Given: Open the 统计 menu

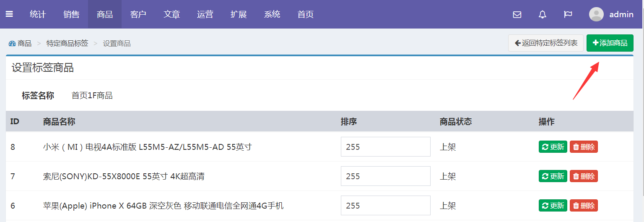Looking at the screenshot, I should (38, 14).
